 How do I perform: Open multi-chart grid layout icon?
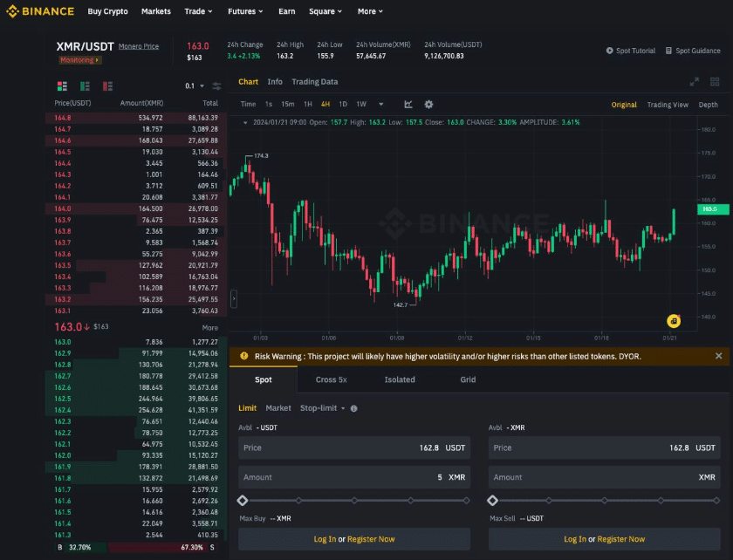(x=715, y=82)
